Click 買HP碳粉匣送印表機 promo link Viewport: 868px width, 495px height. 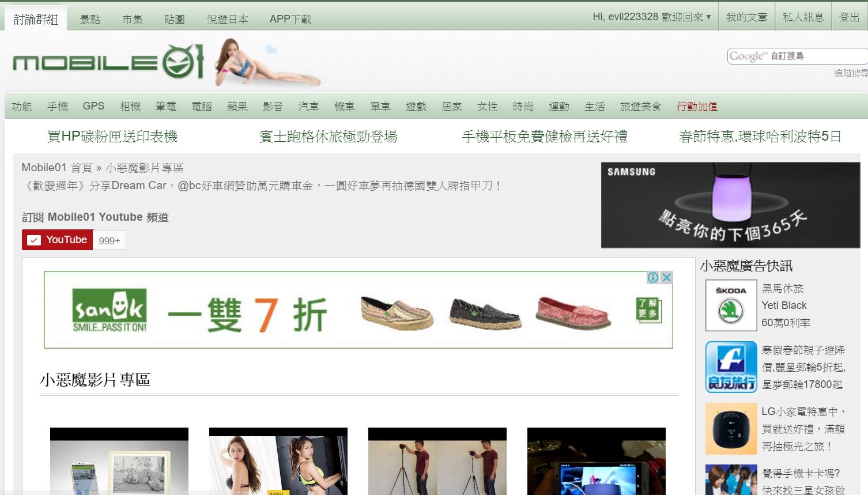click(112, 137)
